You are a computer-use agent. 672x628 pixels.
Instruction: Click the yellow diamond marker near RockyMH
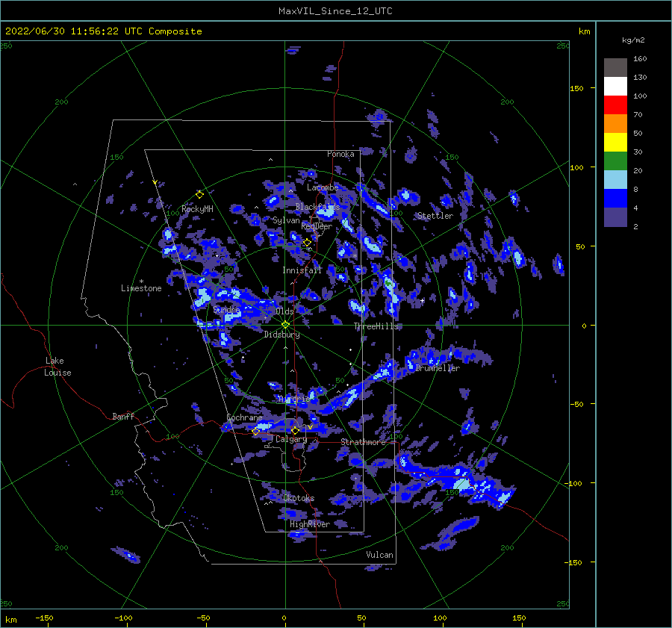pyautogui.click(x=199, y=195)
